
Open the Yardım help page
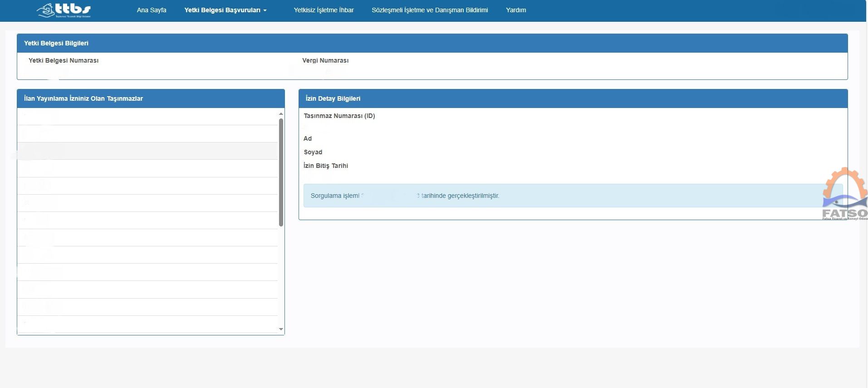(516, 10)
